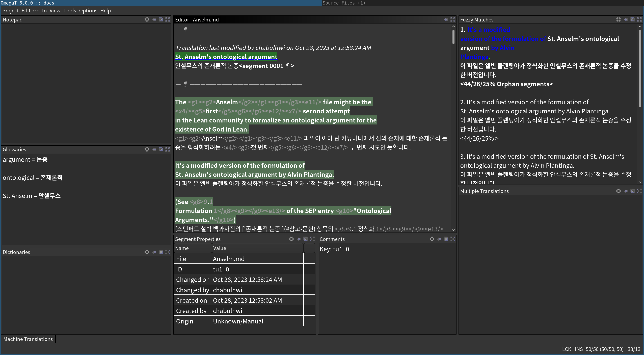Click the 'tu1_0' ID value cell
Image resolution: width=644 pixels, height=355 pixels.
pyautogui.click(x=257, y=269)
